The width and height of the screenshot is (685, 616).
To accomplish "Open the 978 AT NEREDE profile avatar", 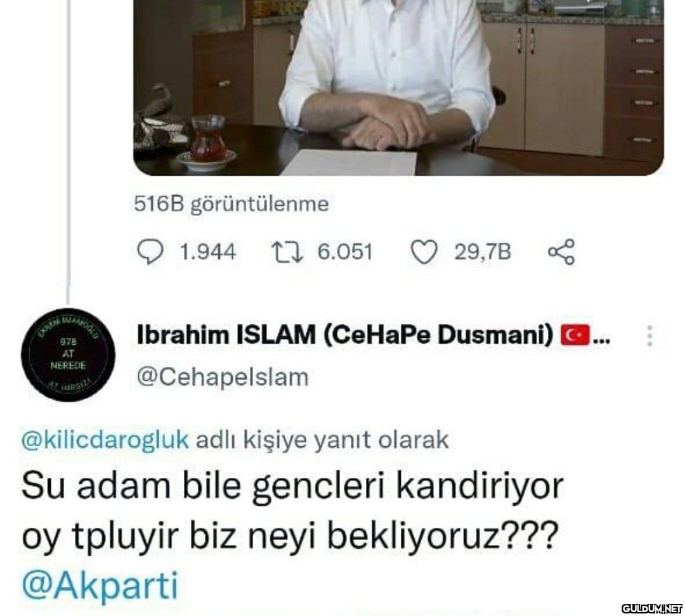I will pos(68,354).
